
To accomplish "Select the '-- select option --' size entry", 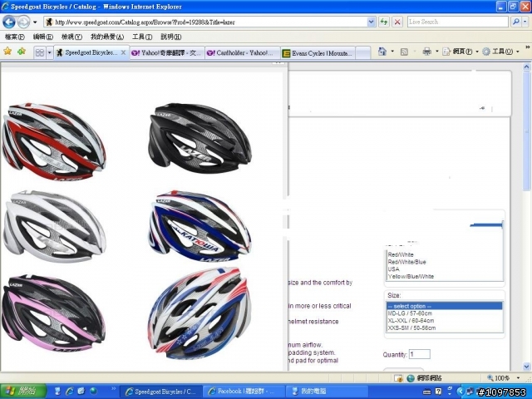I will 444,306.
